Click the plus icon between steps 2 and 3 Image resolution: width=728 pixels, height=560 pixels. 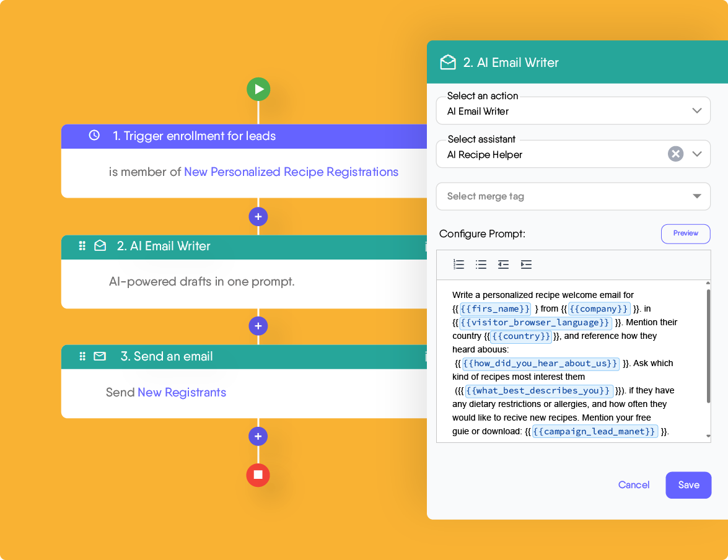coord(258,326)
